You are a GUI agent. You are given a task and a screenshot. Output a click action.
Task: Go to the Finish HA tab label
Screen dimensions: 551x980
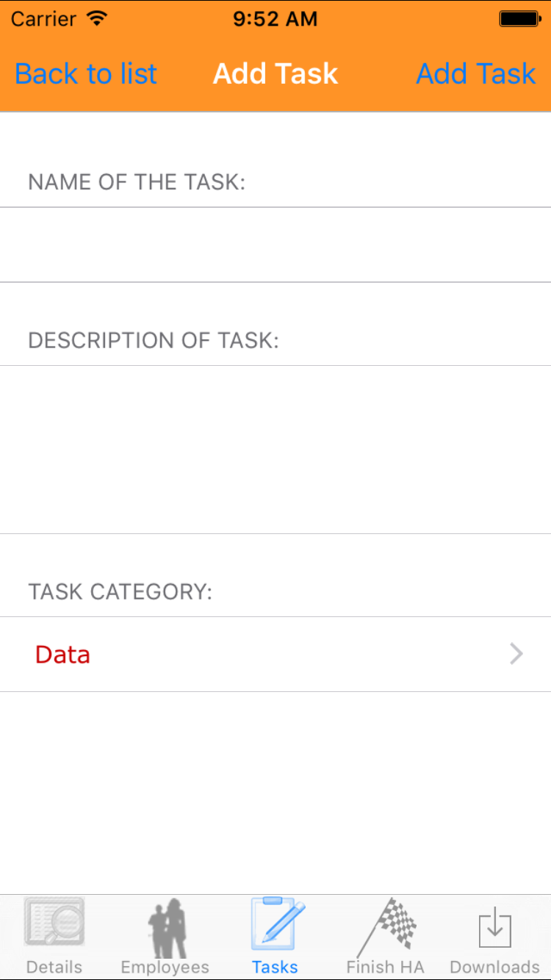[386, 967]
